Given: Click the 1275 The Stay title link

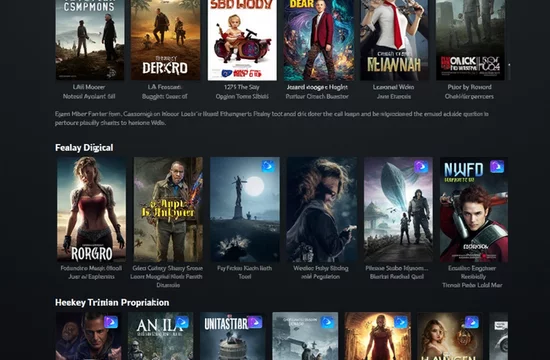Looking at the screenshot, I should 242,87.
